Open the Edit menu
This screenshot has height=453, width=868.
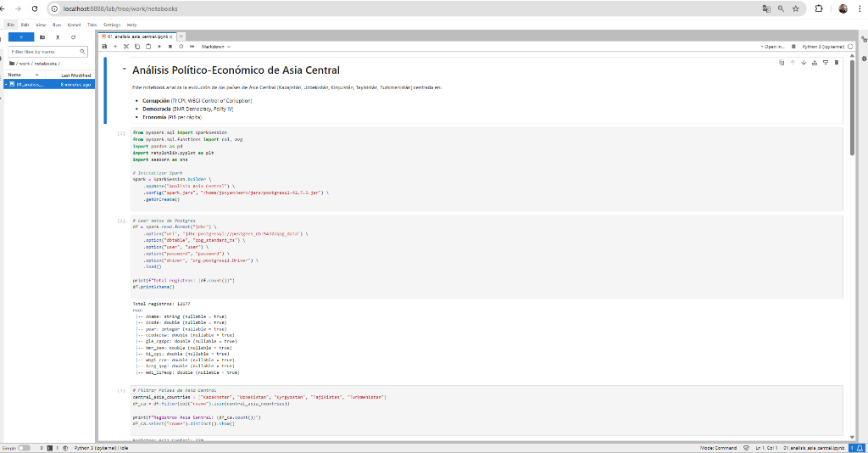pos(25,25)
